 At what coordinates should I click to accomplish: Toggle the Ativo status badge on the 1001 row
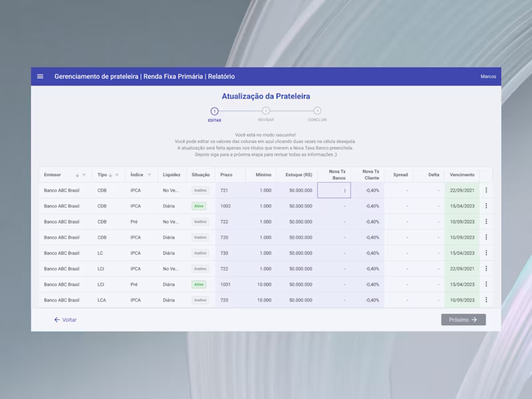coord(199,285)
